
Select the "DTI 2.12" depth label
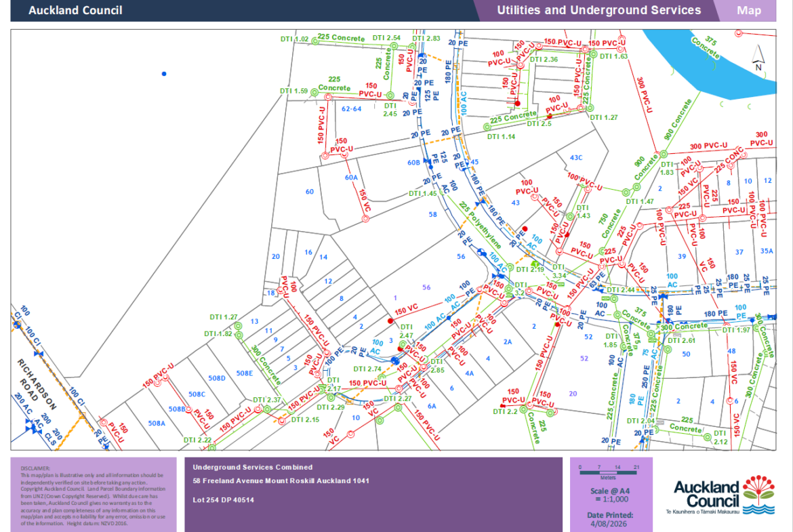[720, 438]
